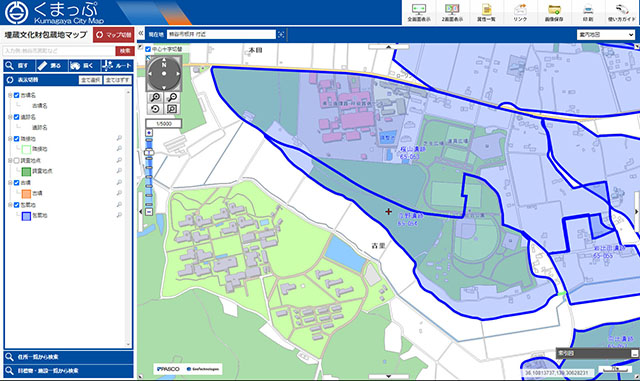Image resolution: width=640 pixels, height=381 pixels.
Task: Click the map zoom-in magnifier button
Action: [x=155, y=97]
